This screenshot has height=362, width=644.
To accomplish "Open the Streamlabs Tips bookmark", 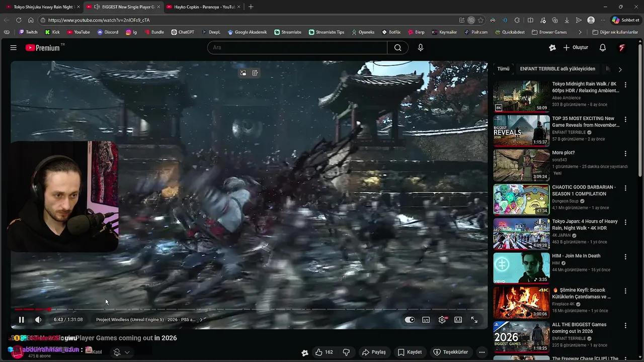I will tap(326, 32).
